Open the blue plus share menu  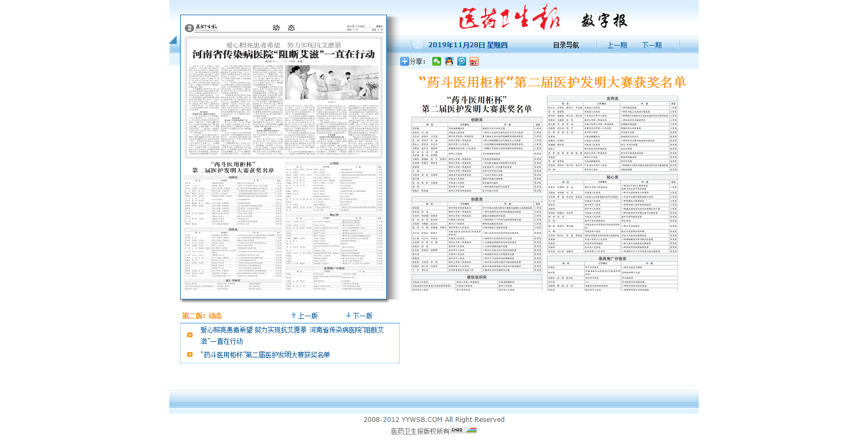coord(405,62)
